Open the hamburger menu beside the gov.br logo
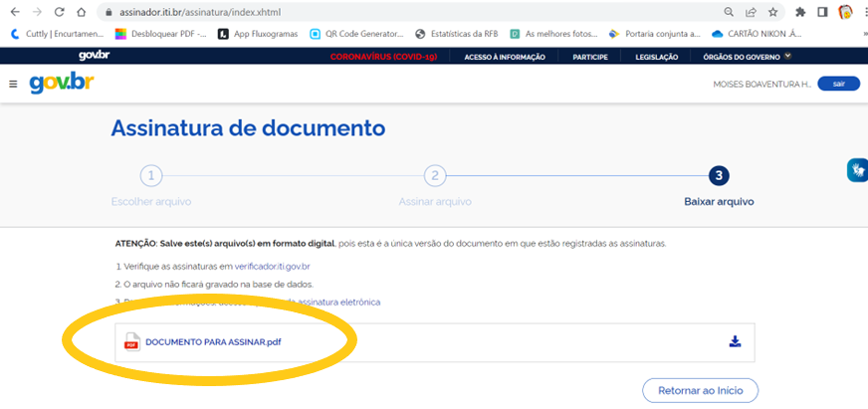 13,84
